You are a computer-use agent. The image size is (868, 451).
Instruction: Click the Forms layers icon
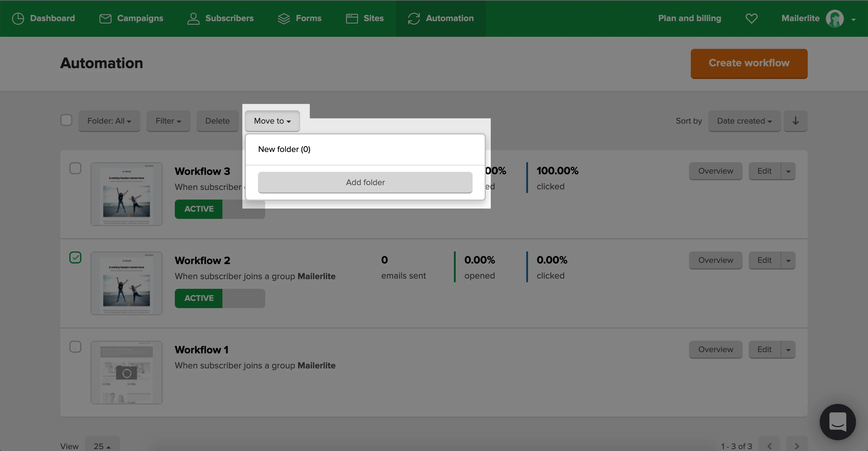pos(284,18)
